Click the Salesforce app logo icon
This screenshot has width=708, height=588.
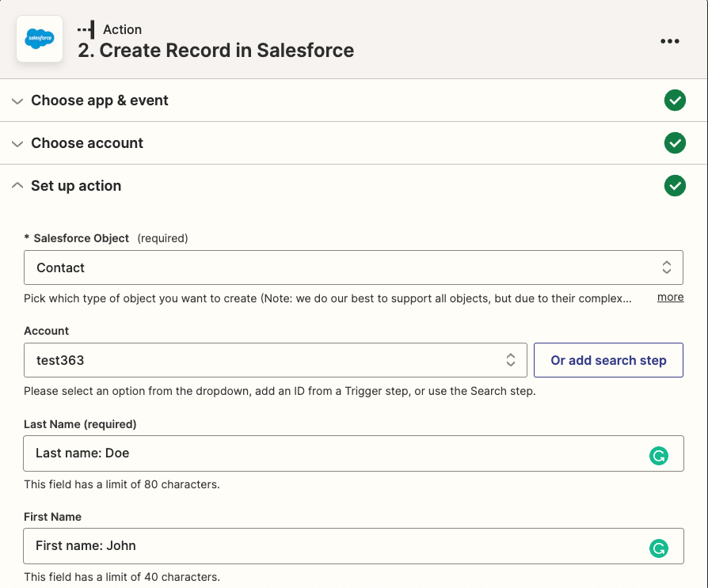coord(40,39)
